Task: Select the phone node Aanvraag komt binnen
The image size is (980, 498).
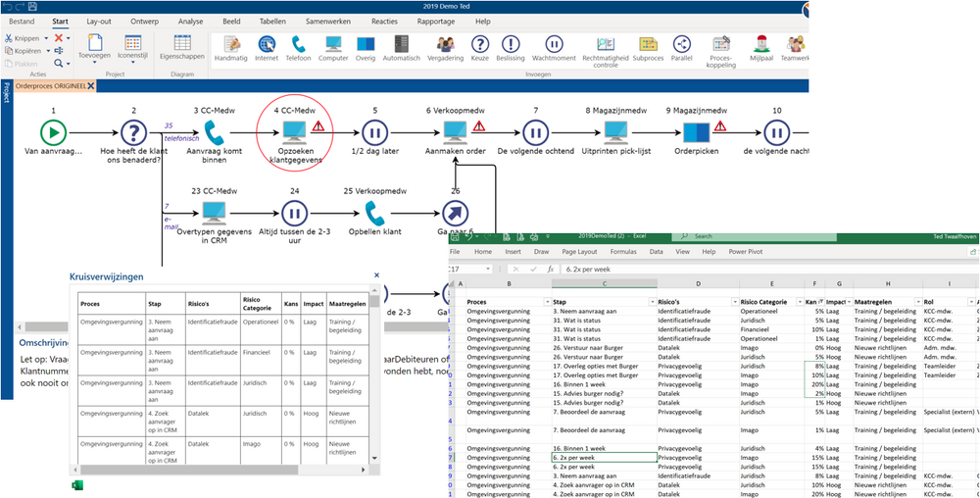Action: point(215,133)
